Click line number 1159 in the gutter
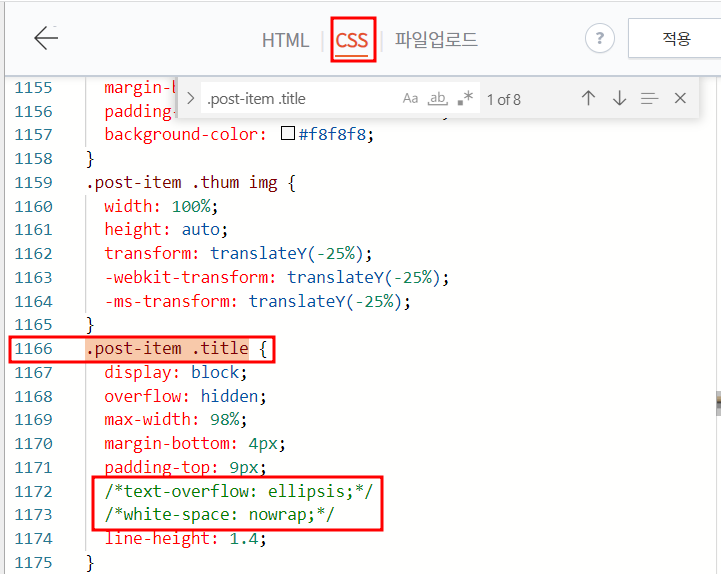 34,183
